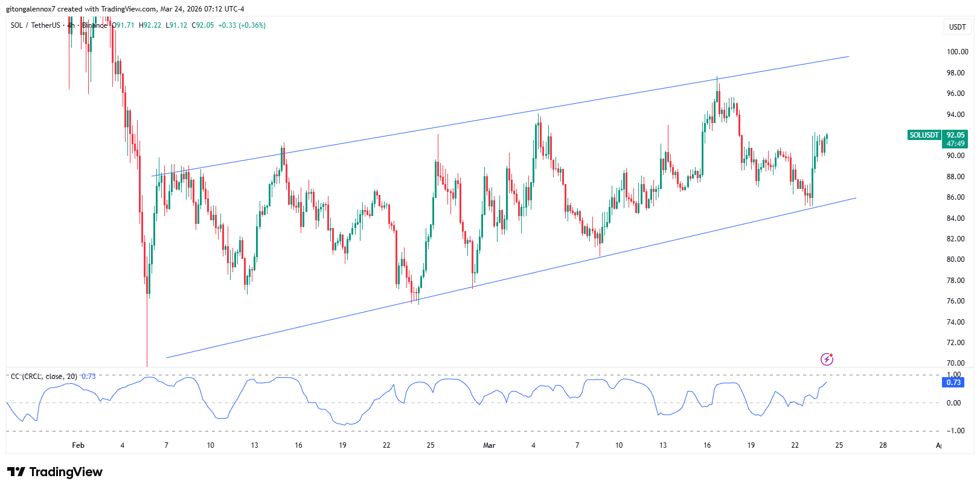Click the Mar label on time axis
Viewport: 980px width, 490px height.
click(489, 445)
